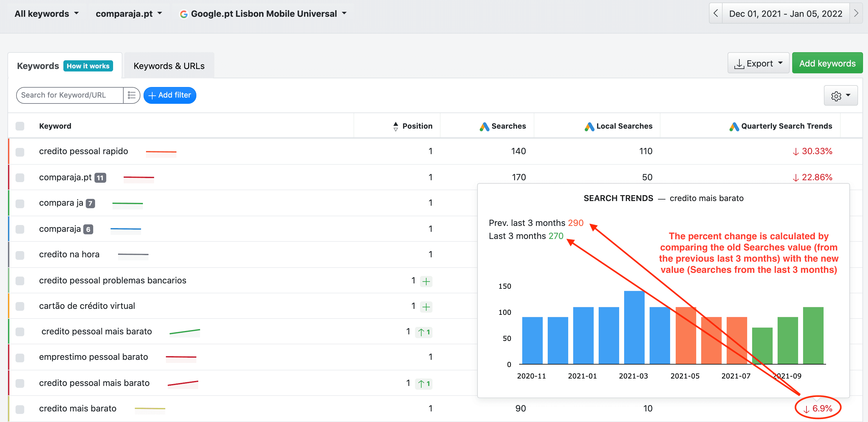Switch to the Keywords & URLs tab
The image size is (868, 422).
[x=169, y=66]
